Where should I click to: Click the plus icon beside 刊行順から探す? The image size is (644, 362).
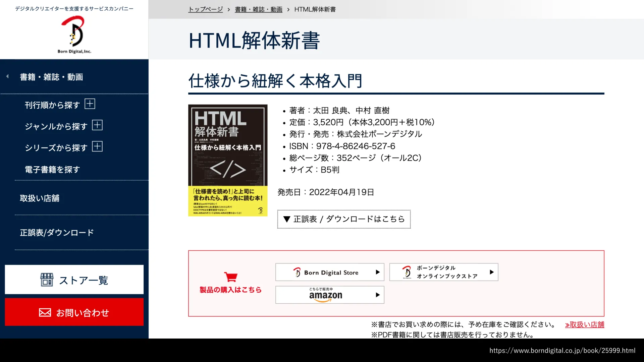click(90, 104)
